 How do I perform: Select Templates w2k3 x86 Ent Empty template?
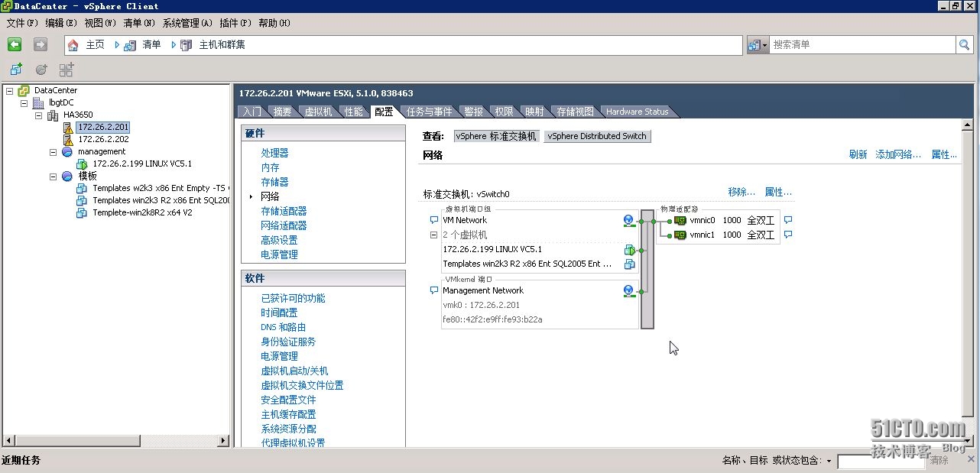click(160, 189)
